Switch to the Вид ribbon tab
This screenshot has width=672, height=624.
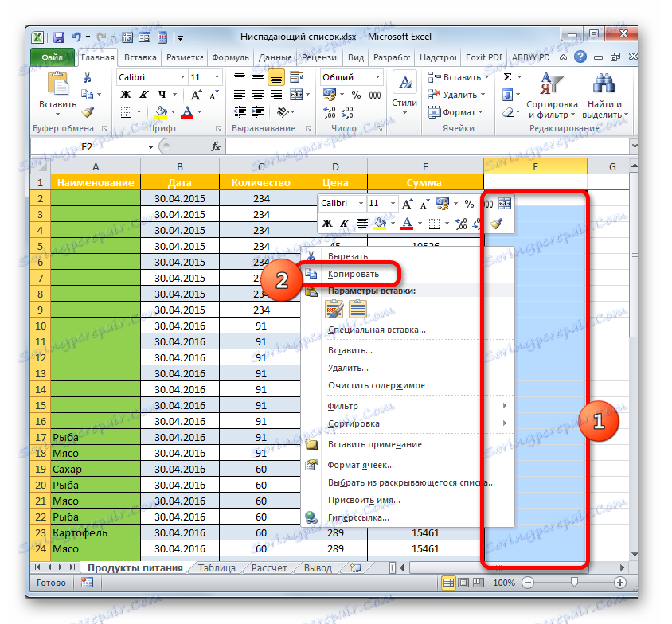356,57
